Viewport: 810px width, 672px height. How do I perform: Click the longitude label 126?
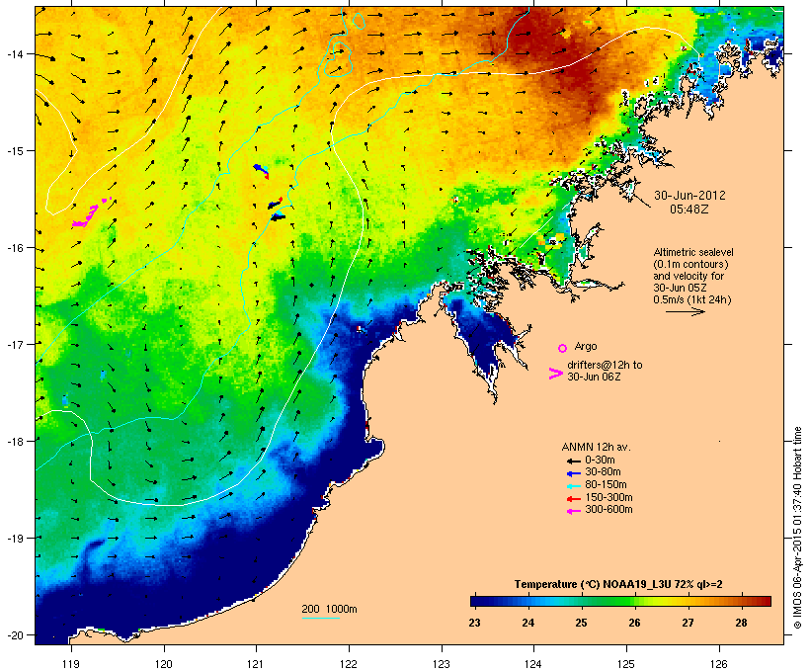719,664
